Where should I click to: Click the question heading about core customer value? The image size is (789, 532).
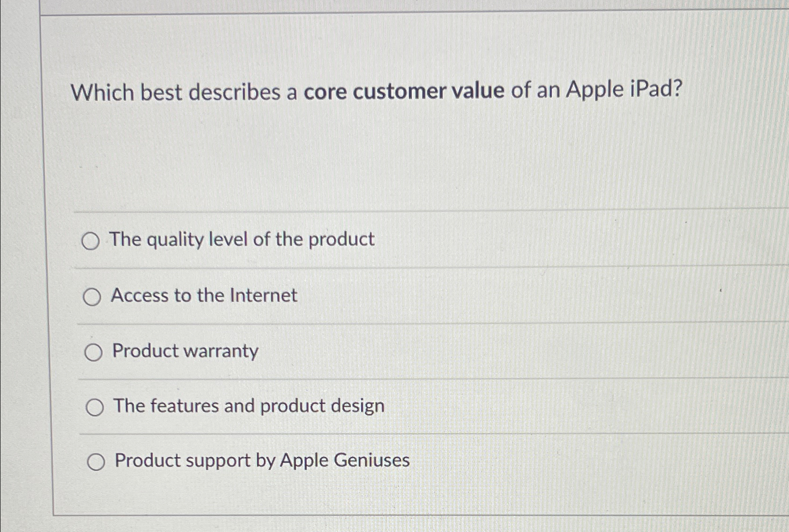pos(376,92)
